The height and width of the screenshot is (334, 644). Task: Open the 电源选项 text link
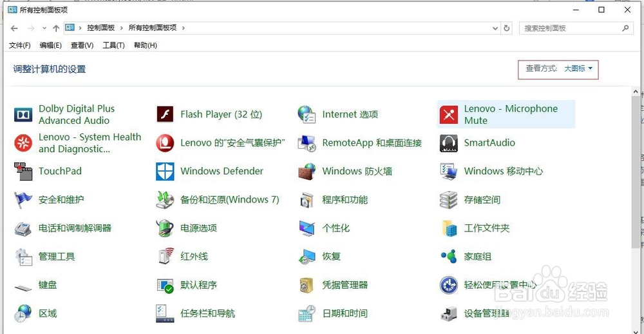tap(199, 228)
